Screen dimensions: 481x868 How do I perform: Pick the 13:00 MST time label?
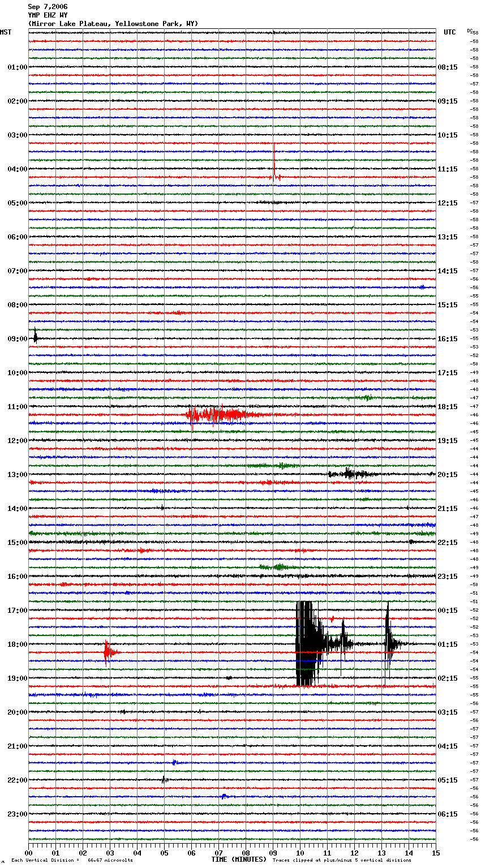point(17,475)
